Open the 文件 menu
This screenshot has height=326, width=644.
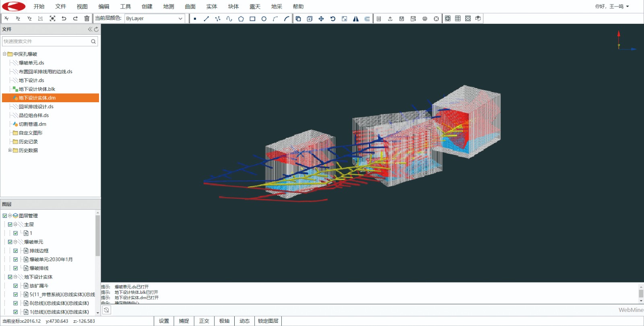pyautogui.click(x=61, y=6)
